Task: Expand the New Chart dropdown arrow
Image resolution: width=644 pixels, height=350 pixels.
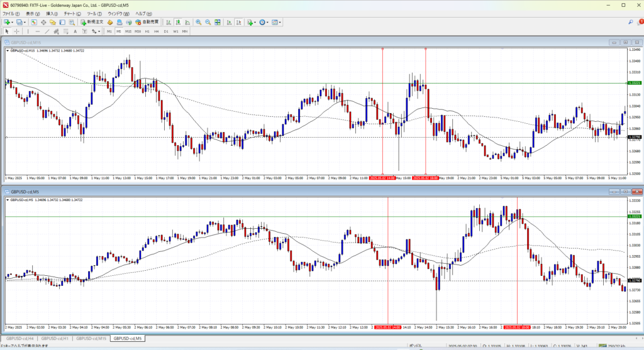Action: 13,22
